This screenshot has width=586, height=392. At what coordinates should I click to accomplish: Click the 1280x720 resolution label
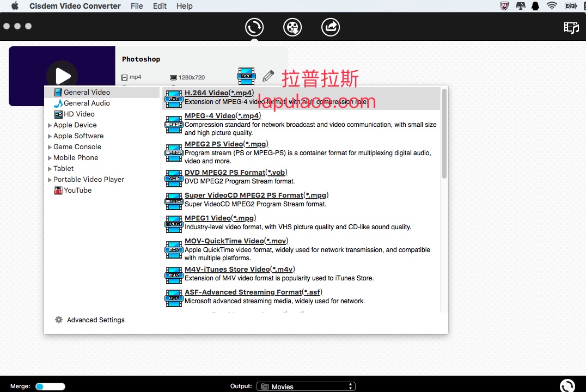(x=192, y=77)
